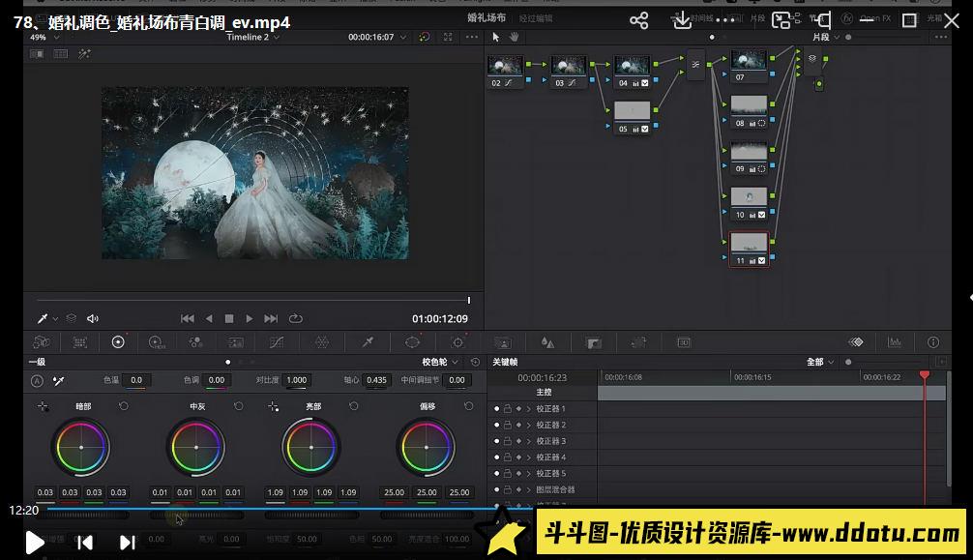Image resolution: width=973 pixels, height=560 pixels.
Task: Open the Stereoscopic 3D palette
Action: point(683,342)
